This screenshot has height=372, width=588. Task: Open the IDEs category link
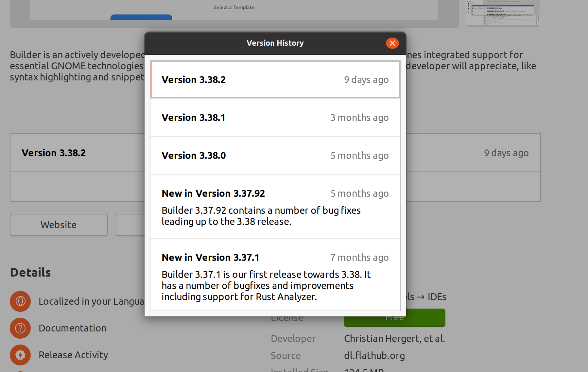pyautogui.click(x=437, y=297)
